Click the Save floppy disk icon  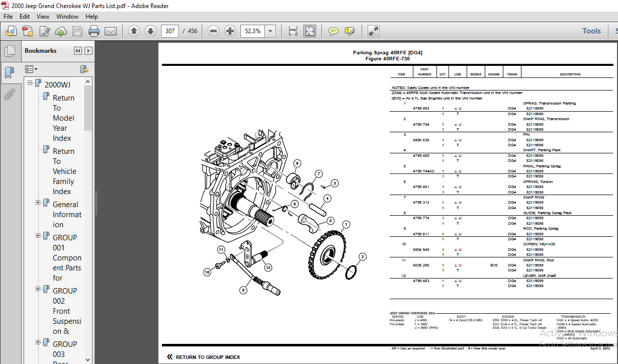click(77, 31)
